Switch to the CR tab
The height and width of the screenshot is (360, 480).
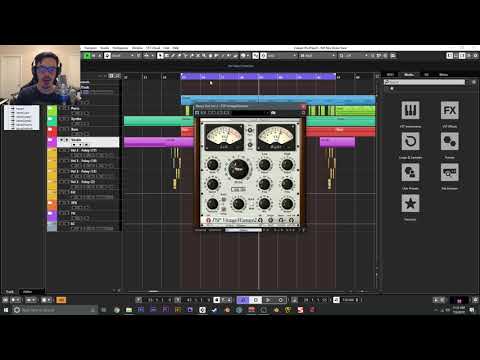tap(426, 75)
